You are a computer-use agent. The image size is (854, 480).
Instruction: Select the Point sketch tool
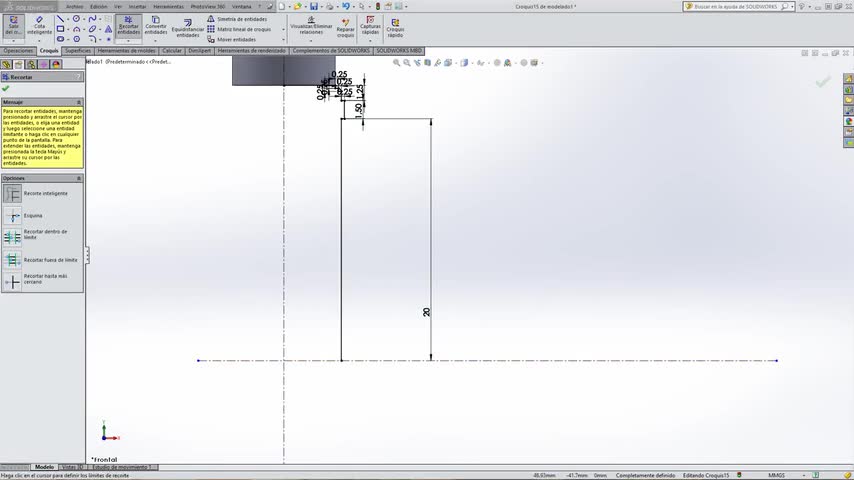[x=108, y=39]
